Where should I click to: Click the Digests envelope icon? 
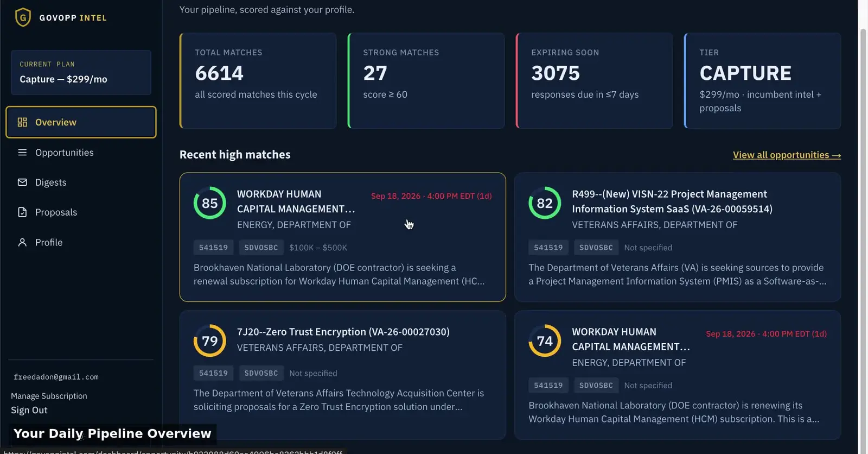pos(22,182)
